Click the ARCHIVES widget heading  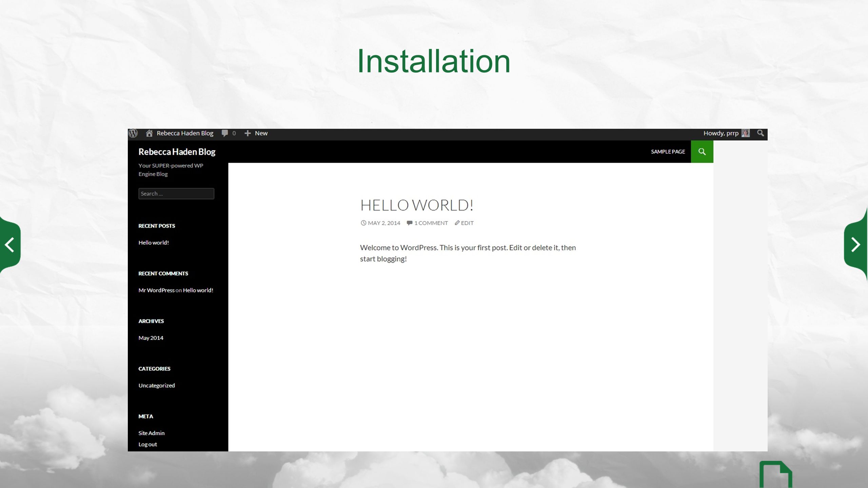(x=151, y=321)
